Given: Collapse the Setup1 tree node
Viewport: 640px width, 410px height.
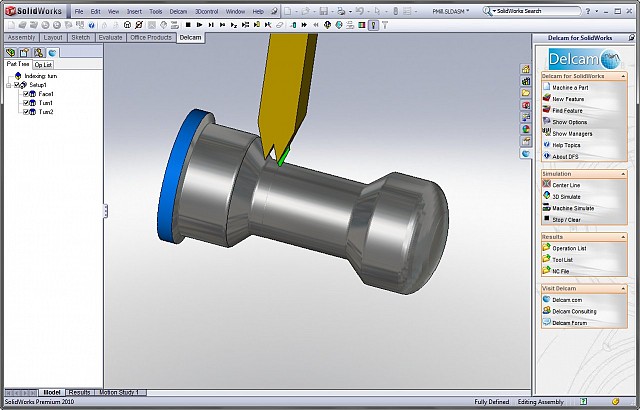Looking at the screenshot, I should pyautogui.click(x=9, y=85).
